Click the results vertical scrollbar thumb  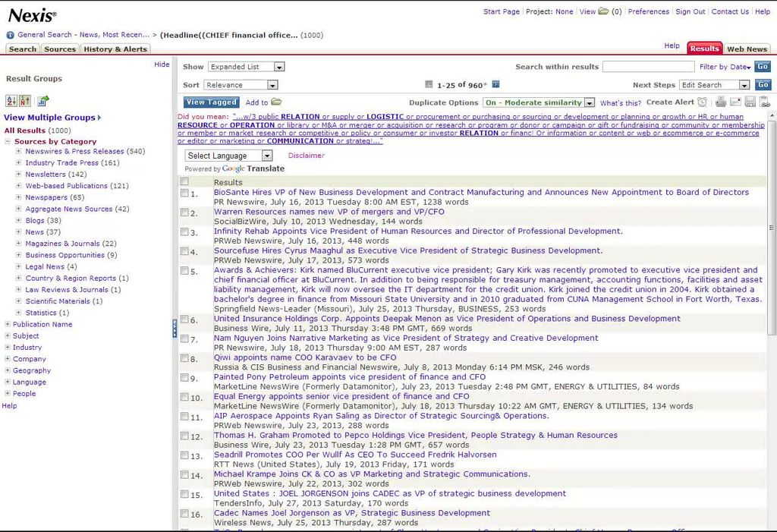(x=771, y=227)
